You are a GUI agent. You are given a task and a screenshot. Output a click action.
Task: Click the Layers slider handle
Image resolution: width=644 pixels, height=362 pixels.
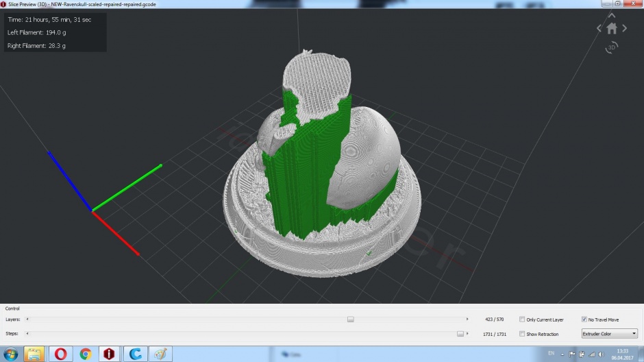[350, 319]
